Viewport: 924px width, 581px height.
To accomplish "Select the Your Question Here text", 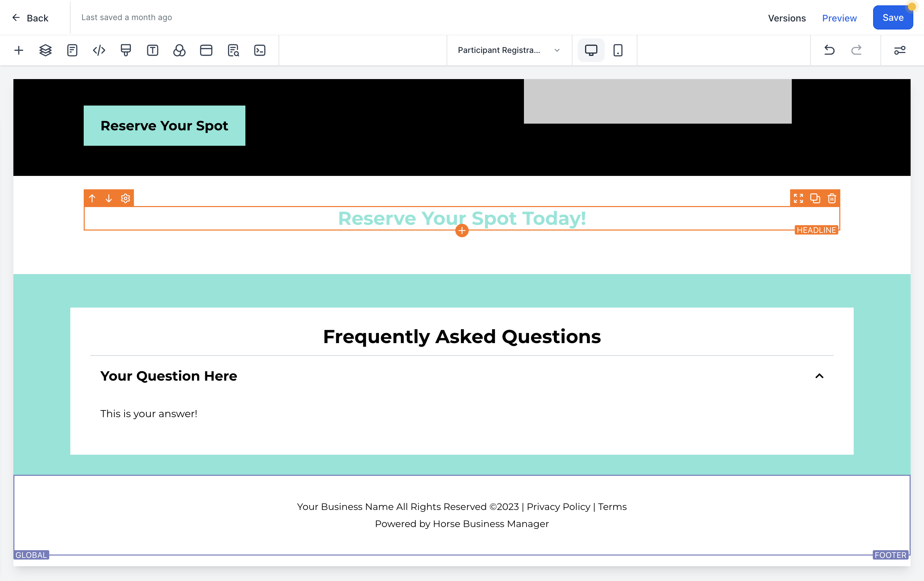I will pyautogui.click(x=168, y=376).
